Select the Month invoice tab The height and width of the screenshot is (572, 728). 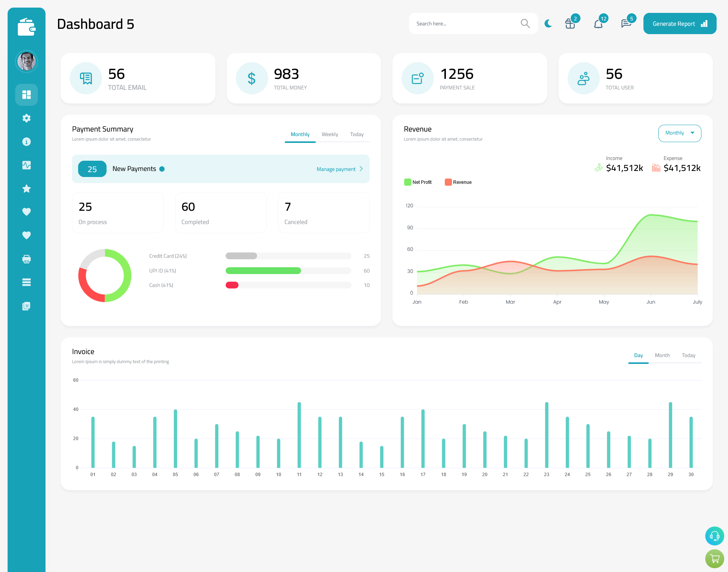pos(662,355)
